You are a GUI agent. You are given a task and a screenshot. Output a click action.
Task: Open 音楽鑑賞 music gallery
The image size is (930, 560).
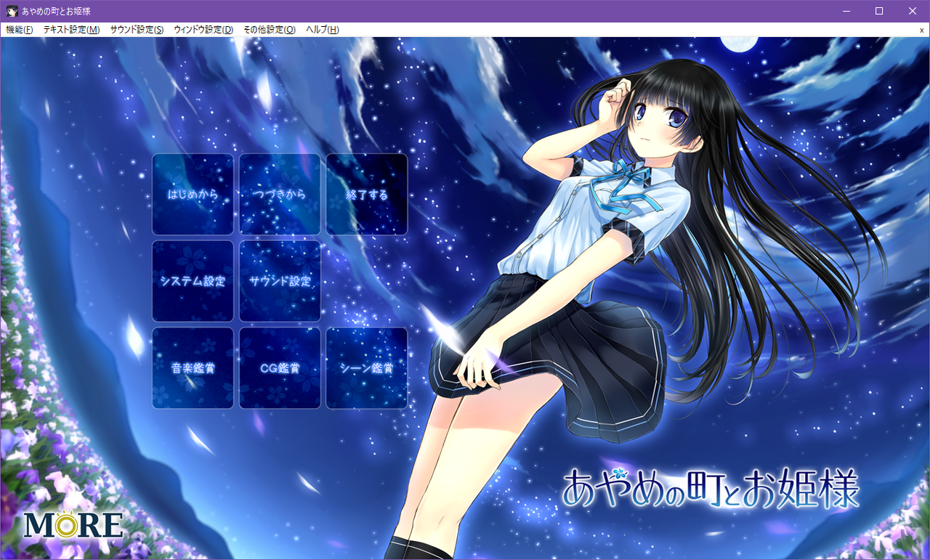point(193,368)
